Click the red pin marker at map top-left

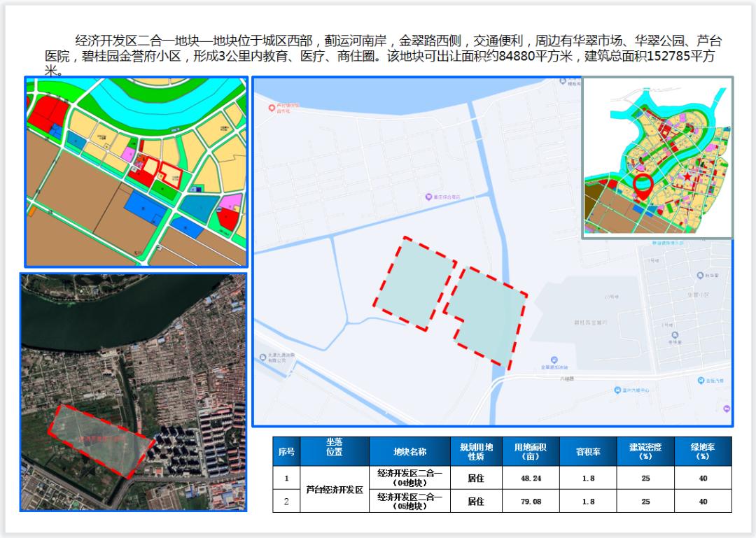(x=272, y=108)
